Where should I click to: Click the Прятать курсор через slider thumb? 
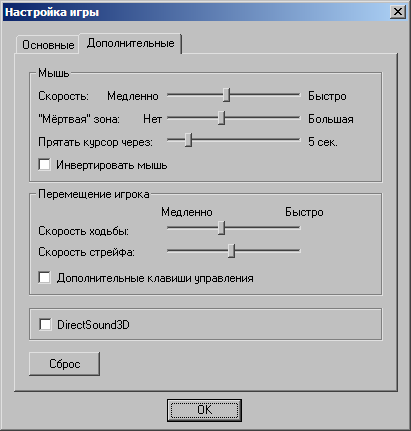(188, 140)
